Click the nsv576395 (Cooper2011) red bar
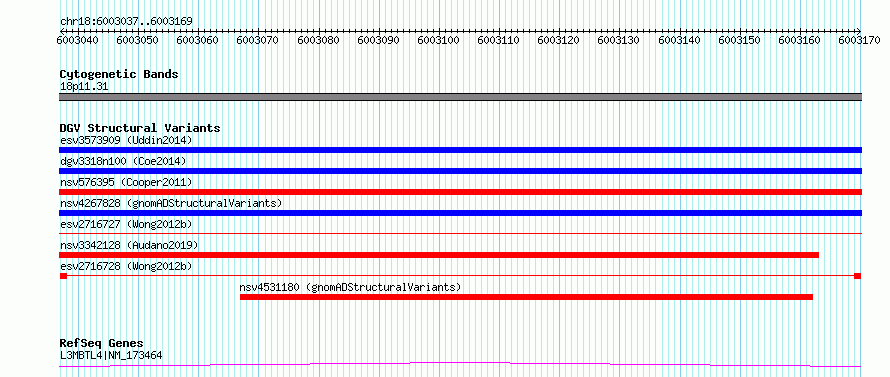 460,192
